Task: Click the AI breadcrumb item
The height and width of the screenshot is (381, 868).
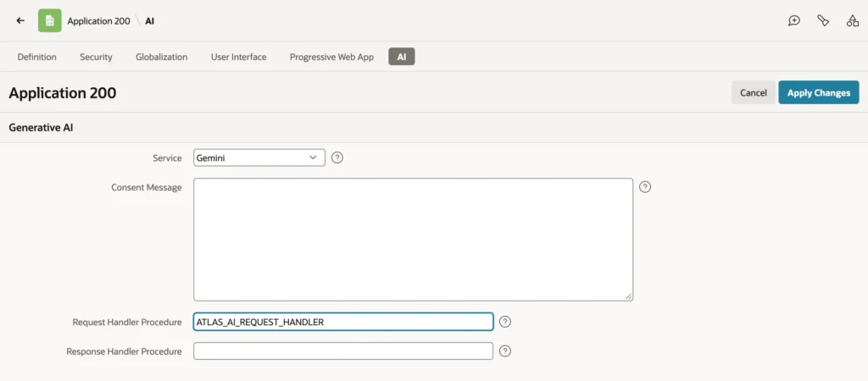Action: coord(149,21)
